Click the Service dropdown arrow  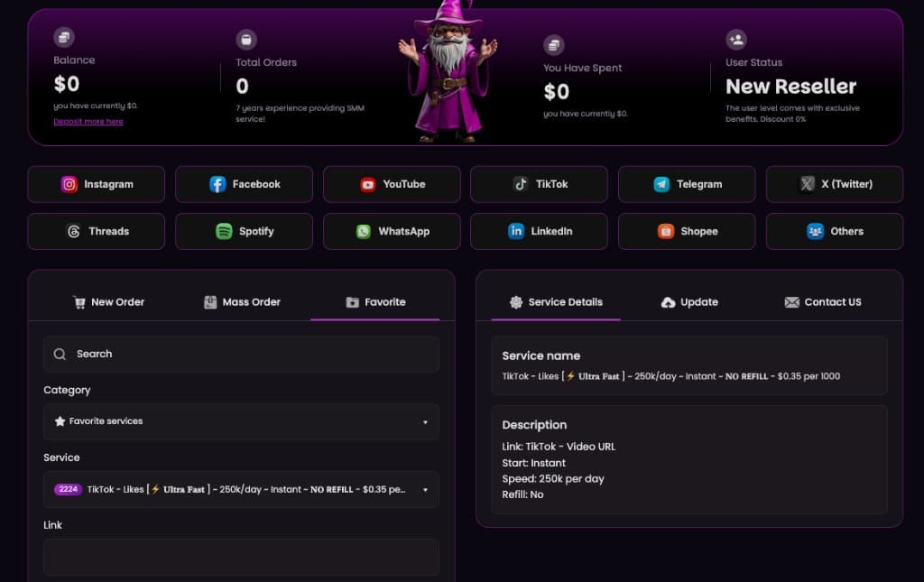[x=425, y=490]
